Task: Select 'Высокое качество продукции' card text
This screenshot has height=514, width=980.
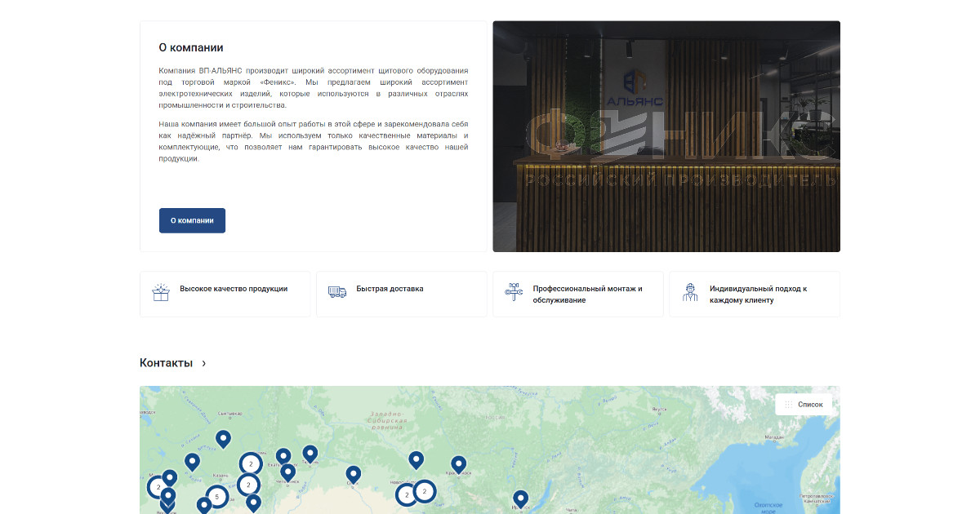Action: pos(234,289)
